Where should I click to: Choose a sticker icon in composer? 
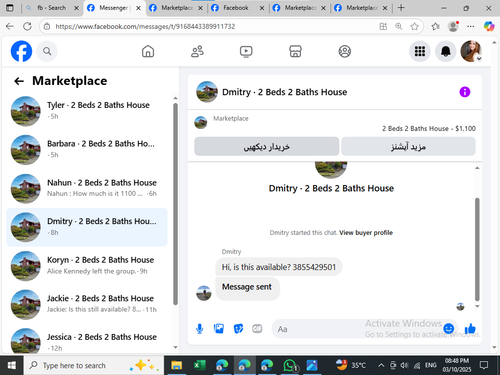[238, 329]
